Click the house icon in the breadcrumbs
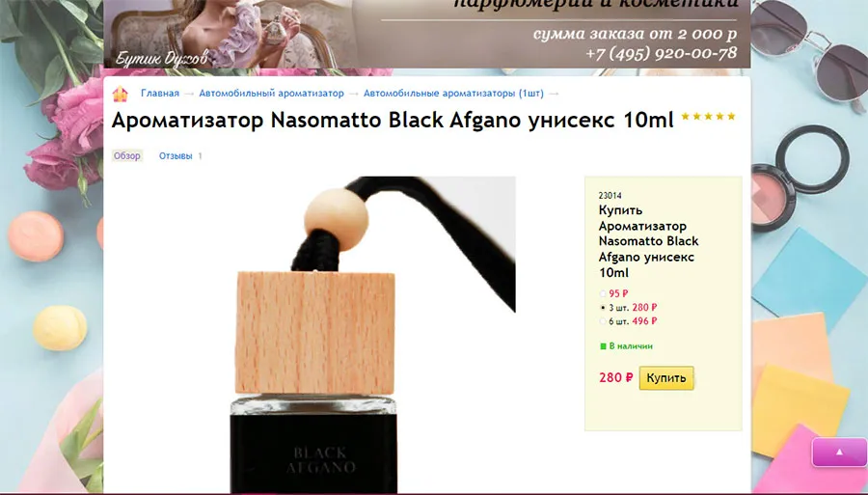 121,95
